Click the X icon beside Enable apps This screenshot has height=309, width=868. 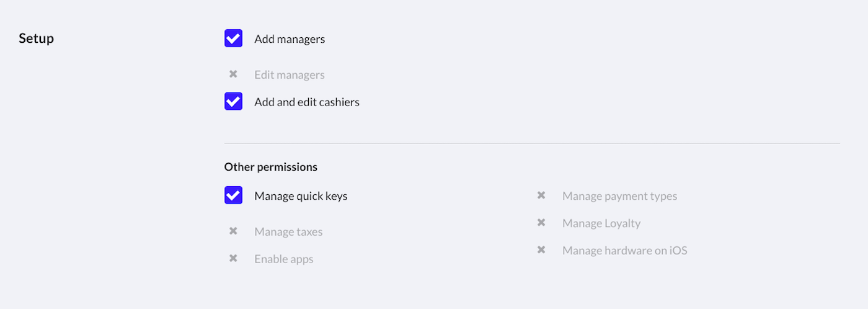[x=233, y=259]
